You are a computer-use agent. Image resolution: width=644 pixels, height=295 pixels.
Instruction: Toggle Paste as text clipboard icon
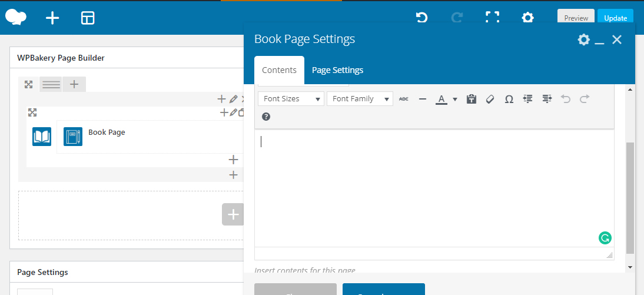tap(472, 99)
